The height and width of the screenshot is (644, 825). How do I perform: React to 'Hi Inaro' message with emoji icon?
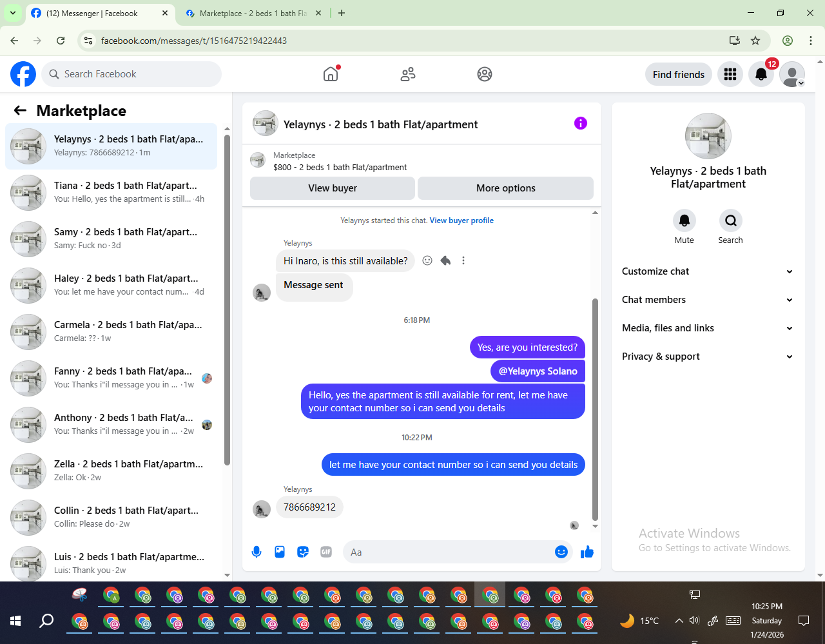427,260
